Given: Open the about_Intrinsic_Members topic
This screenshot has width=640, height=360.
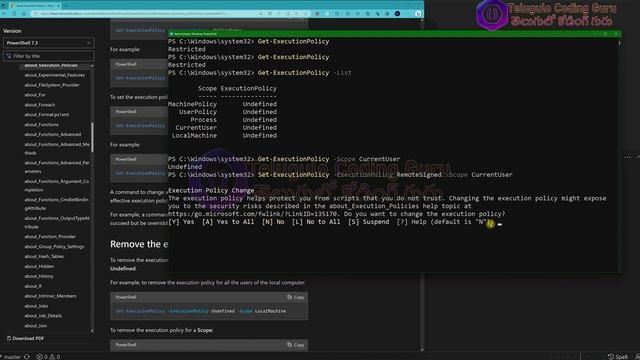Looking at the screenshot, I should pos(51,296).
